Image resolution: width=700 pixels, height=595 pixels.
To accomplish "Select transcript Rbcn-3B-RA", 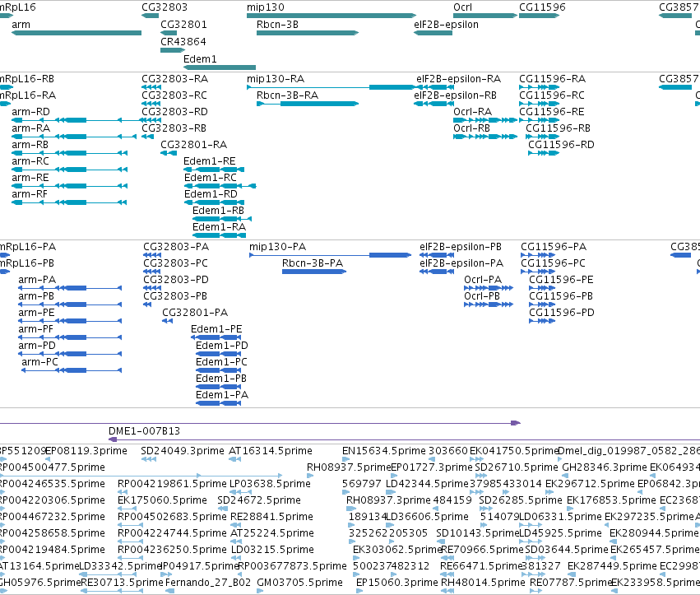I will (x=308, y=104).
